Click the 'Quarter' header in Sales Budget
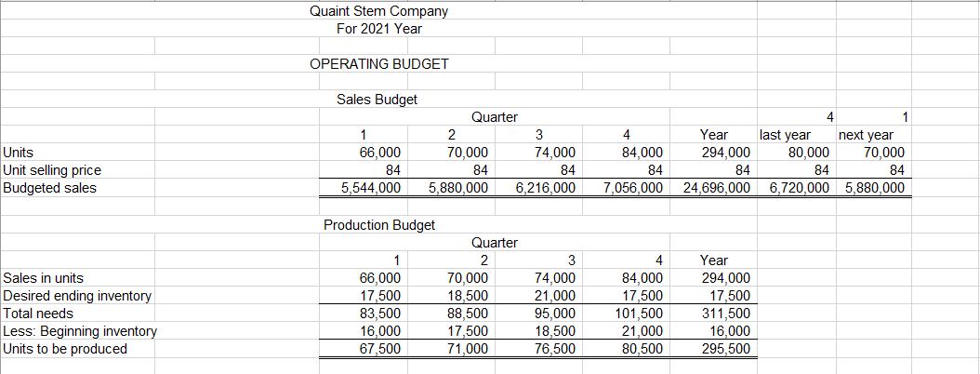Screen dimensions: 980x374 tap(495, 117)
